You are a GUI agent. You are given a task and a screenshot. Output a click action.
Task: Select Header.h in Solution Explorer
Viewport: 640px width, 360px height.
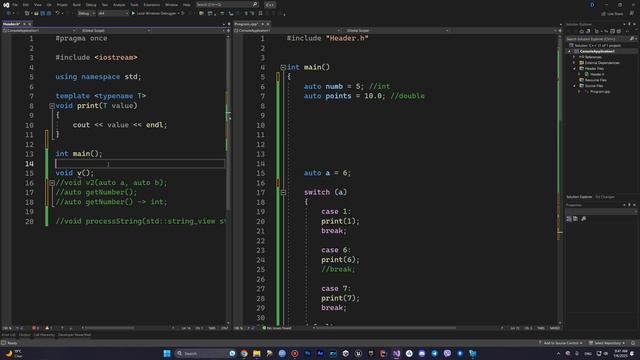[597, 74]
